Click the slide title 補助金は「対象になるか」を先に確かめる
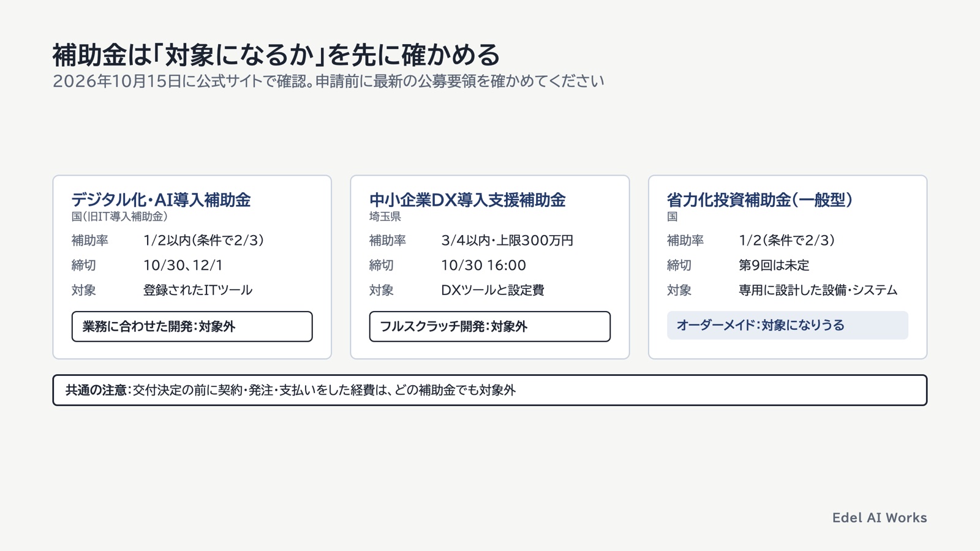Screen dimensions: 980x551 click(x=276, y=55)
